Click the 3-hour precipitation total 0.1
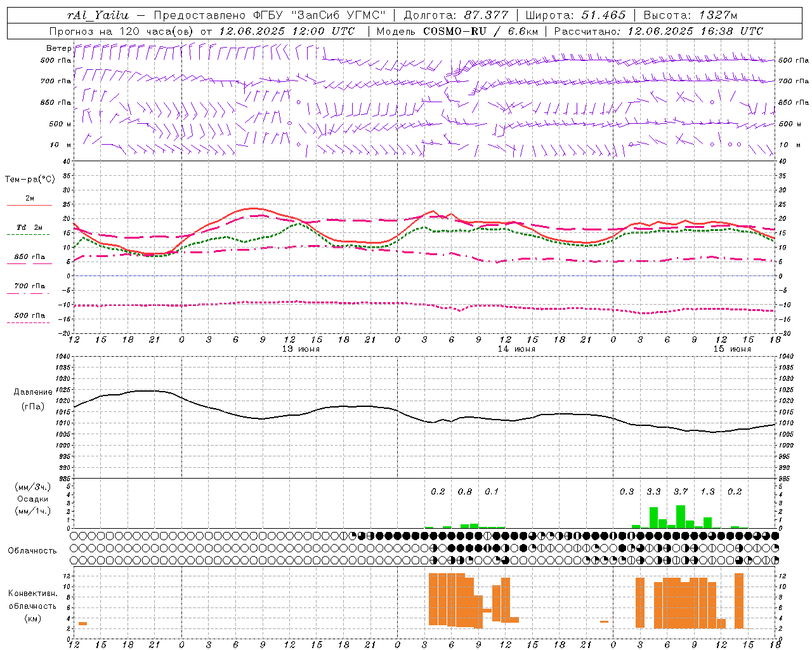The width and height of the screenshot is (812, 650). click(x=492, y=491)
